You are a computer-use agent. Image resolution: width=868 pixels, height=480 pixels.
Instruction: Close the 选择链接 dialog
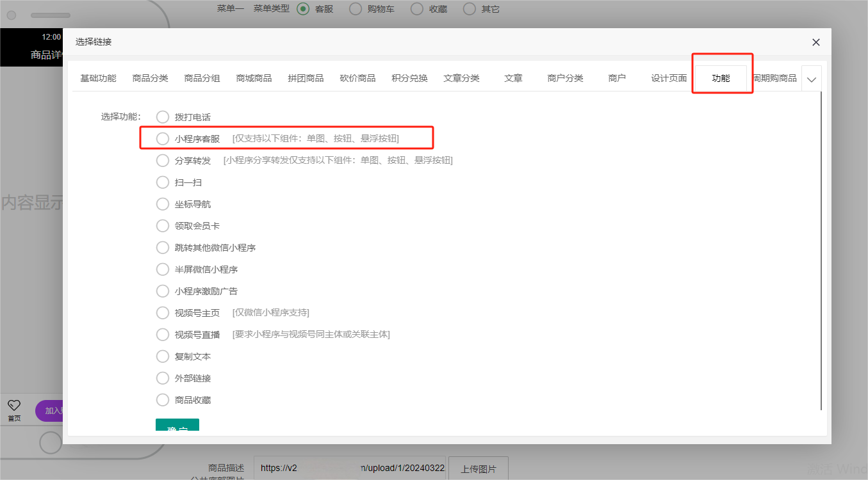click(x=815, y=42)
